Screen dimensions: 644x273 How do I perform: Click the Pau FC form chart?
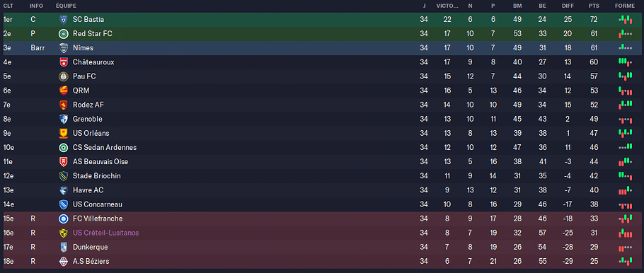coord(625,76)
